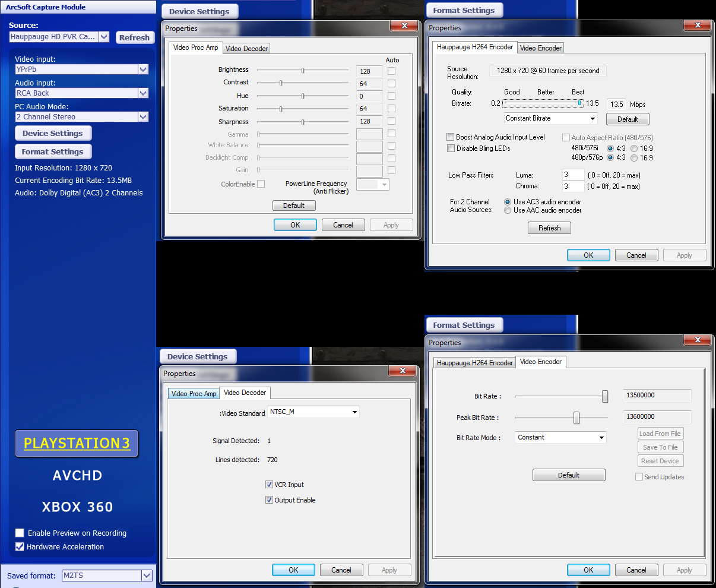Click the Luma low pass filter field

pyautogui.click(x=573, y=175)
